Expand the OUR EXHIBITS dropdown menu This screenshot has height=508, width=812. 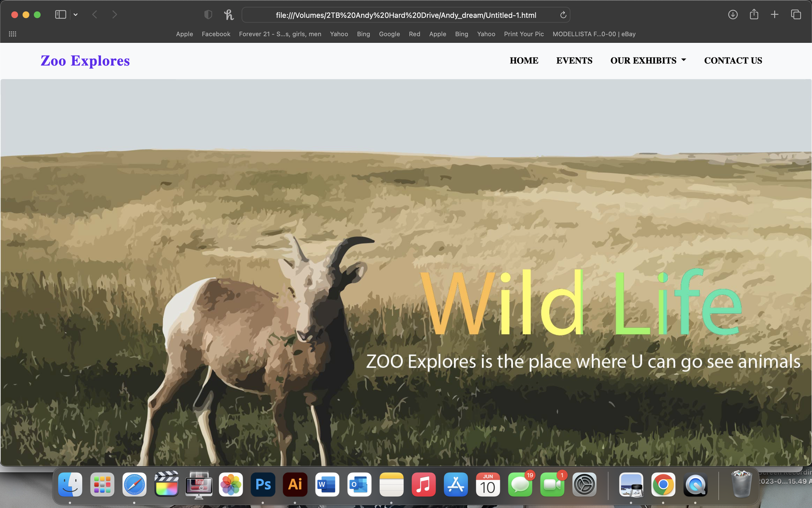(x=648, y=60)
